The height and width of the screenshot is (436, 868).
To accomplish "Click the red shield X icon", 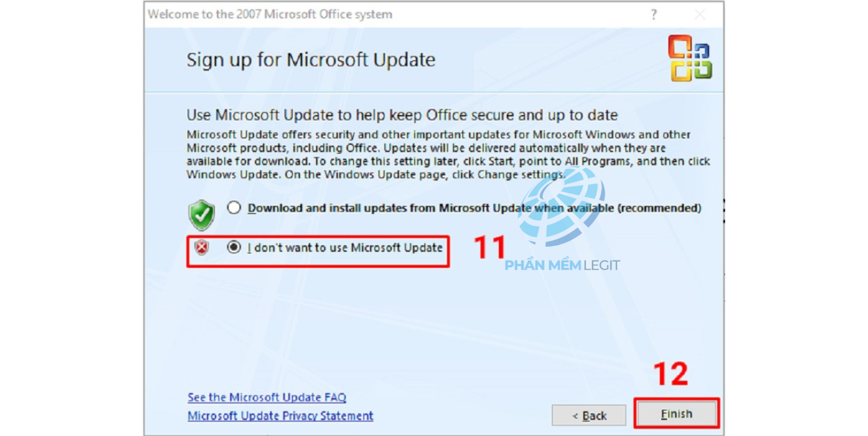I will pyautogui.click(x=202, y=248).
